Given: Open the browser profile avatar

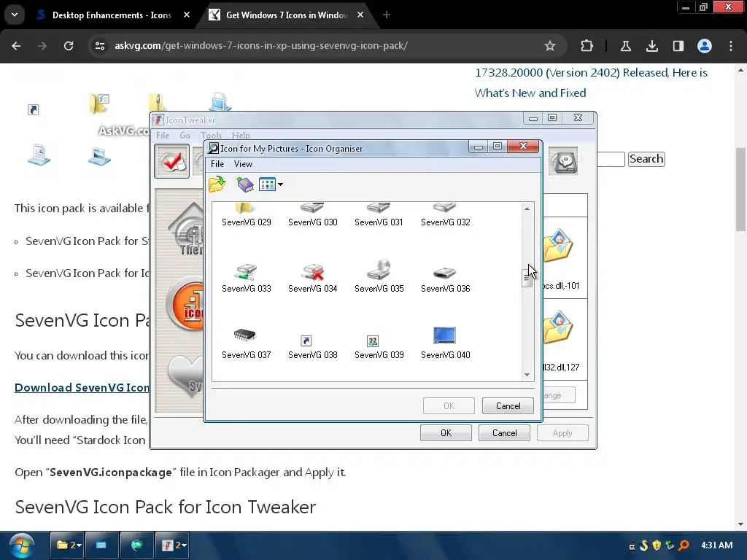Looking at the screenshot, I should [x=705, y=46].
